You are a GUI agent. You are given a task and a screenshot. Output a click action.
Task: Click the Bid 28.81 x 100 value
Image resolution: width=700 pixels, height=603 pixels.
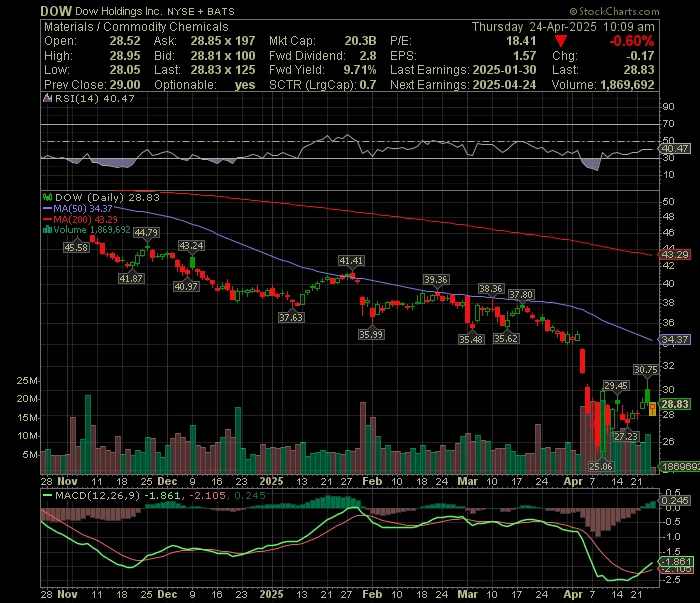pos(223,56)
